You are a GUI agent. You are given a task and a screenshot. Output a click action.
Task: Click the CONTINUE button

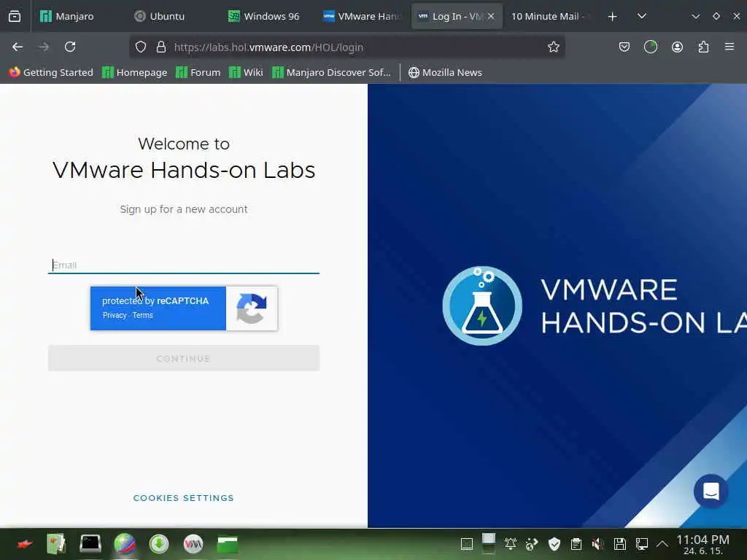183,358
